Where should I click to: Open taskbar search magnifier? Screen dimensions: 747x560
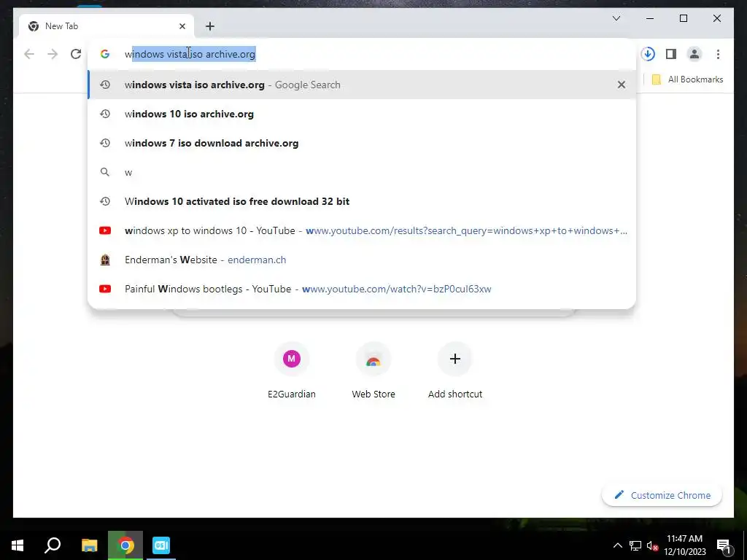(53, 545)
